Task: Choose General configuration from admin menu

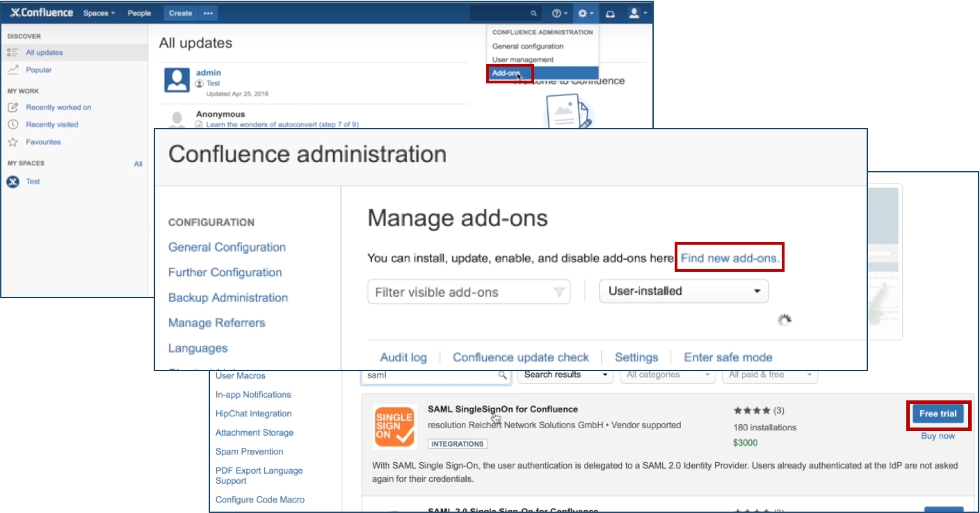Action: [528, 46]
